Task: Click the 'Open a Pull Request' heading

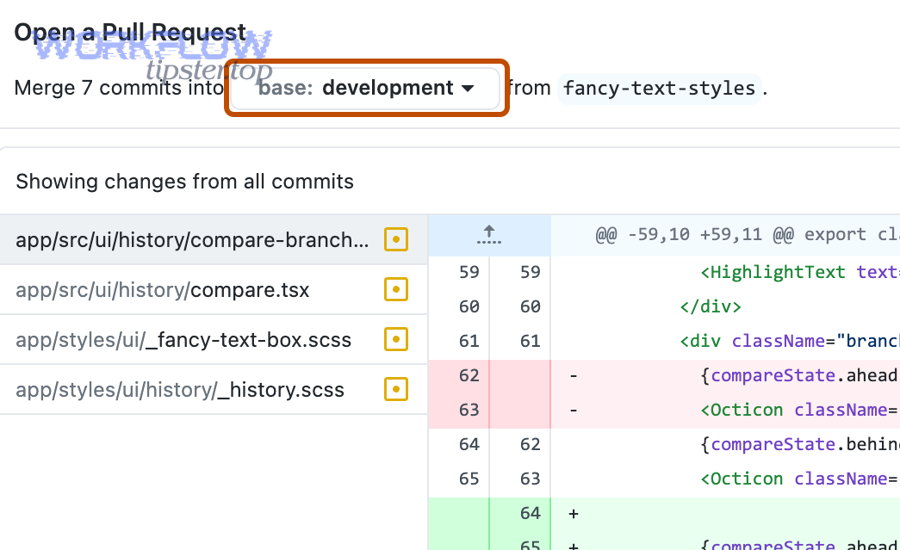Action: (x=130, y=33)
